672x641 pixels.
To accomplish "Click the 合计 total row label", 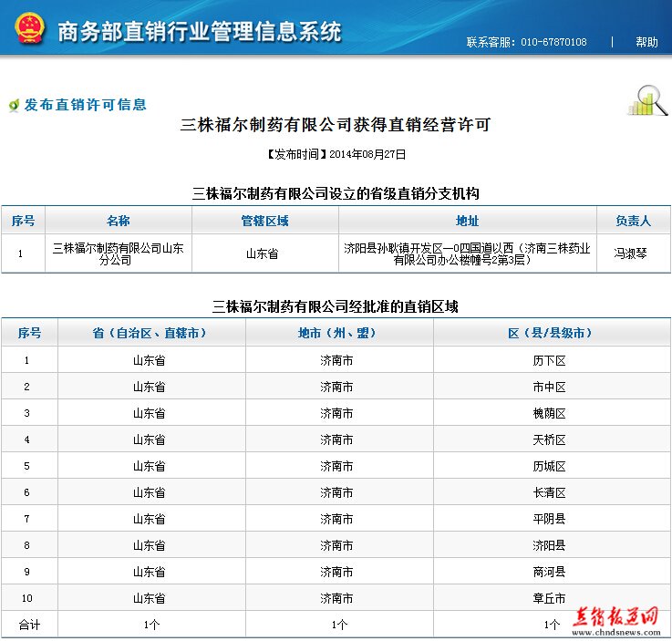I will (29, 625).
